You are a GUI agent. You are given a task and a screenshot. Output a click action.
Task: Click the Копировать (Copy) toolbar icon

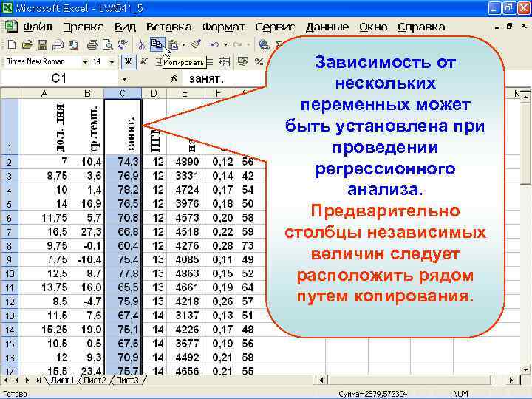tap(157, 44)
